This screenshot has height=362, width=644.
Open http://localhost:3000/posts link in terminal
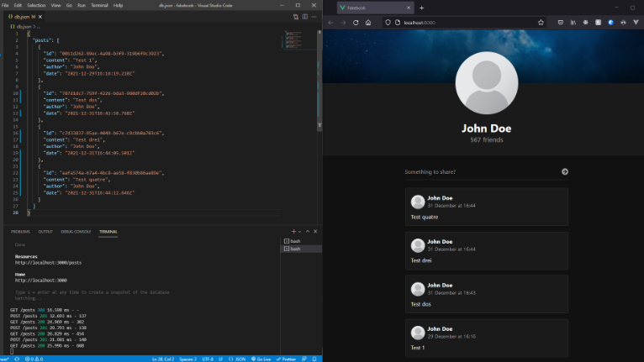49,263
